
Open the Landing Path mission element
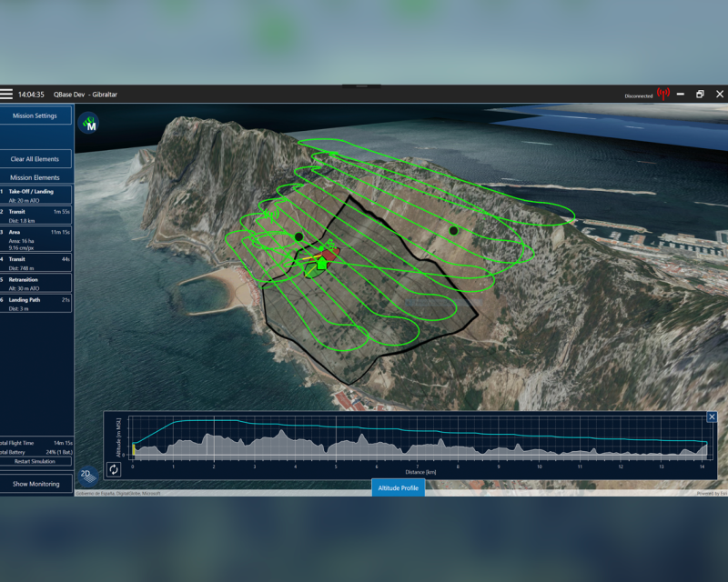[x=35, y=303]
